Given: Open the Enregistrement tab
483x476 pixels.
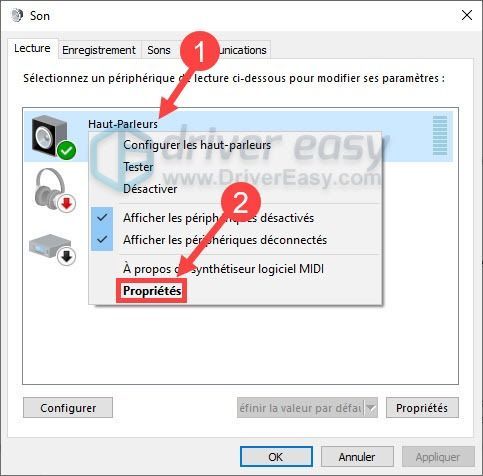Looking at the screenshot, I should (99, 50).
